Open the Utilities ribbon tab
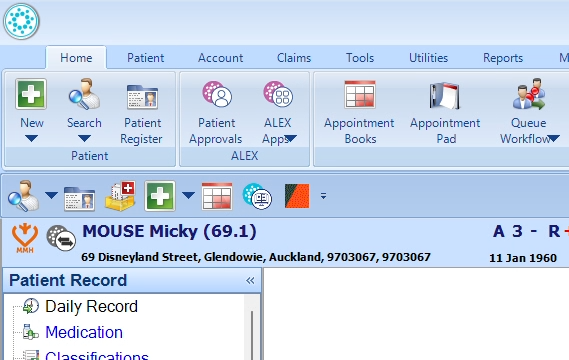The image size is (569, 360). pyautogui.click(x=429, y=58)
